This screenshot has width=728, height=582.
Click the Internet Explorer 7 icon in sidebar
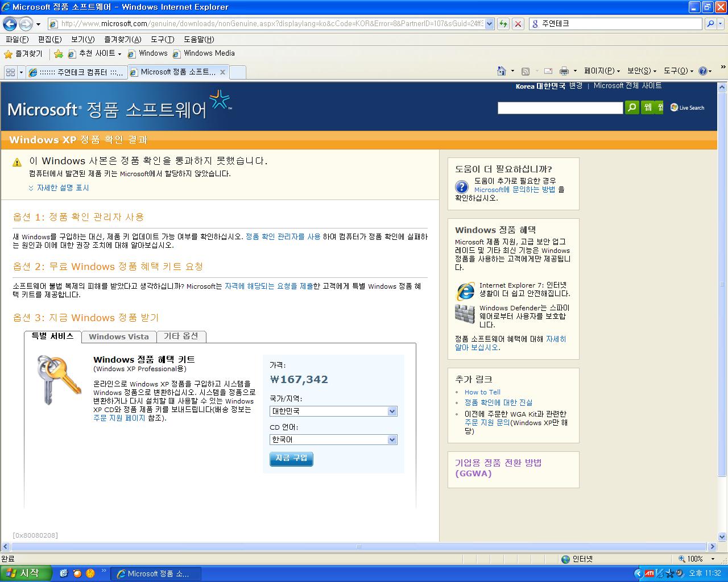tap(465, 291)
